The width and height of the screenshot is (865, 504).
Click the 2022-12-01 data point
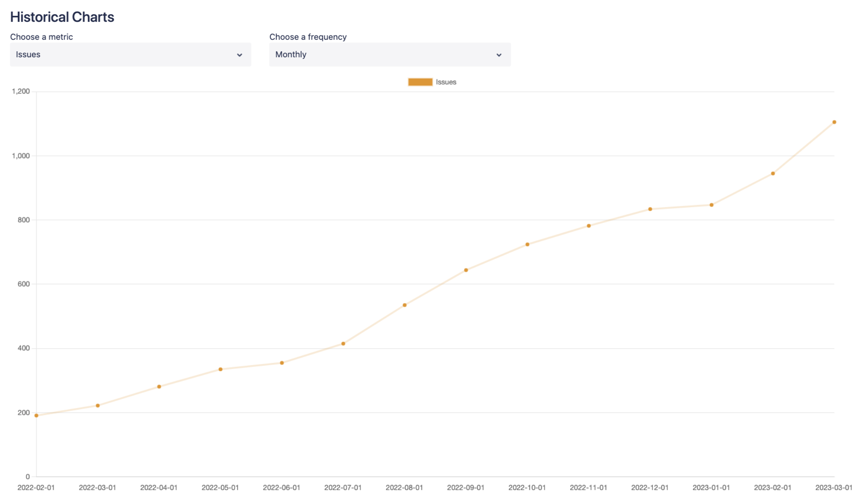650,209
